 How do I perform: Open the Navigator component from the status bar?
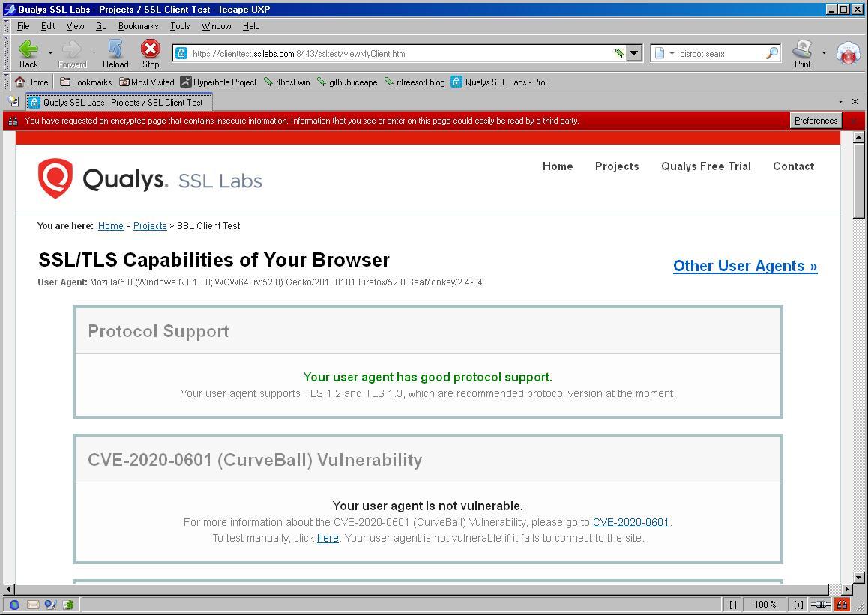click(14, 605)
